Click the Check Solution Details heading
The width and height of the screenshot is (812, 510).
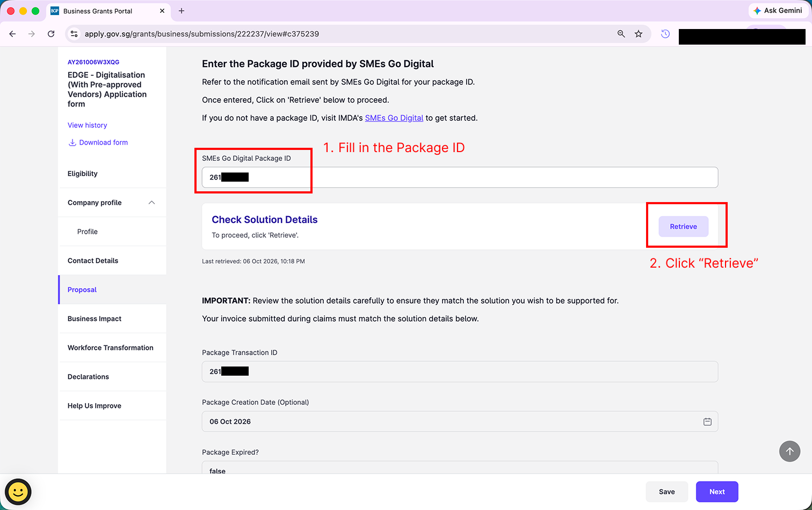click(265, 219)
